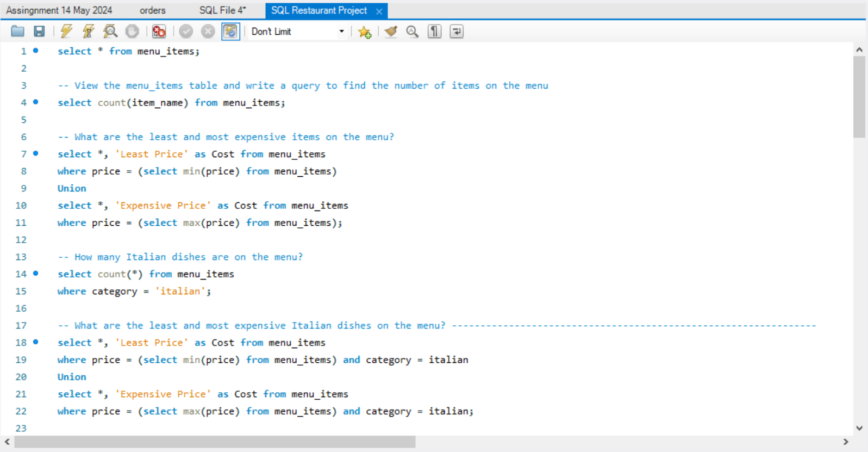Toggle word wrapping in the editor
This screenshot has height=452, width=868.
pyautogui.click(x=457, y=32)
